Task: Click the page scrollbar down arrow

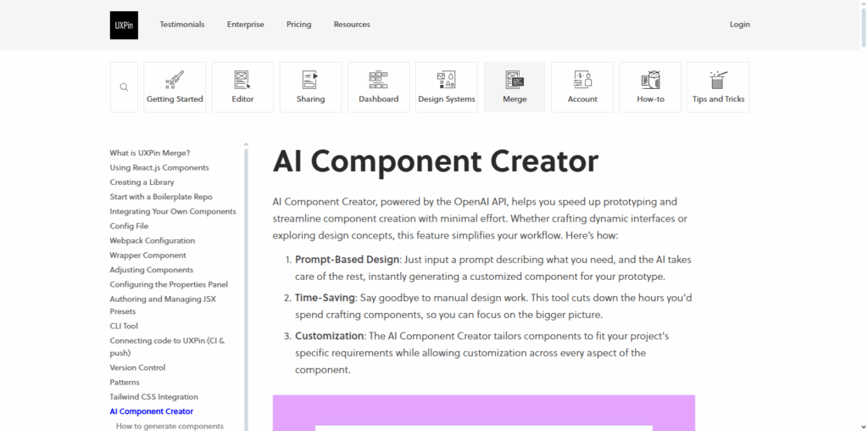Action: point(863,426)
